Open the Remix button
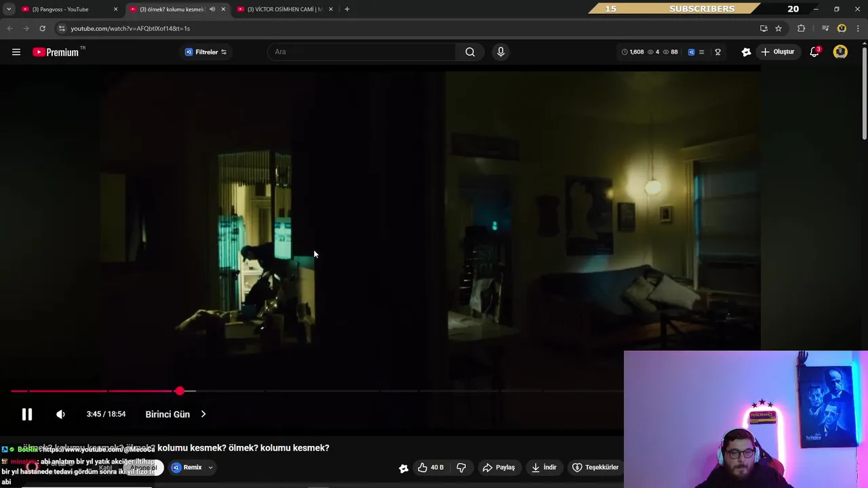 [187, 468]
